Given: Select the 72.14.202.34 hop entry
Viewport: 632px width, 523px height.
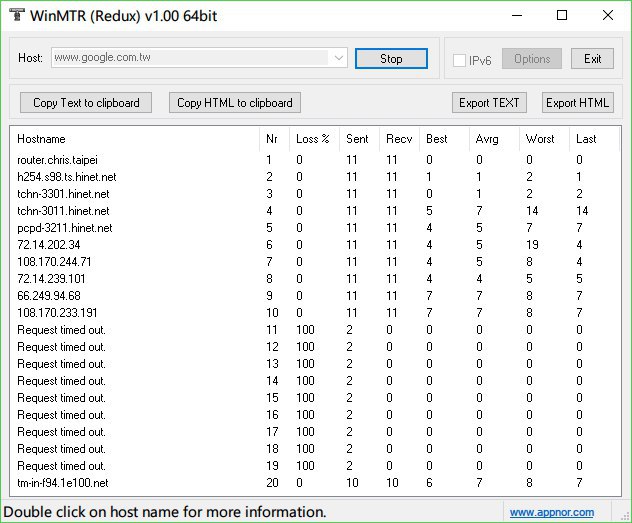Looking at the screenshot, I should coord(49,245).
